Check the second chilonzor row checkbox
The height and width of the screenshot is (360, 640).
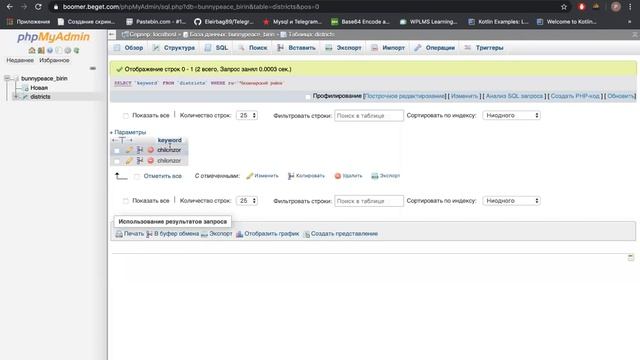tap(117, 161)
